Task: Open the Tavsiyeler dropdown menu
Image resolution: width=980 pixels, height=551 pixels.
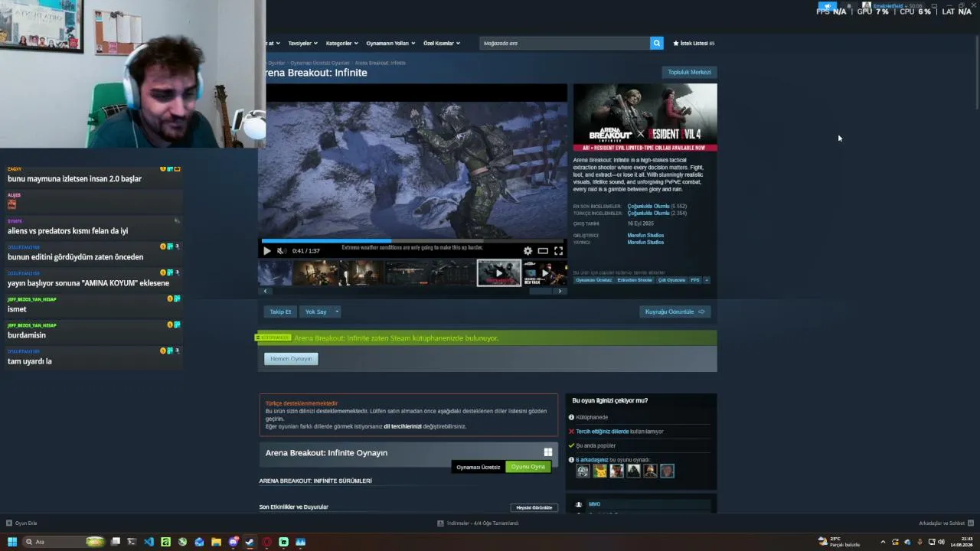Action: point(302,43)
